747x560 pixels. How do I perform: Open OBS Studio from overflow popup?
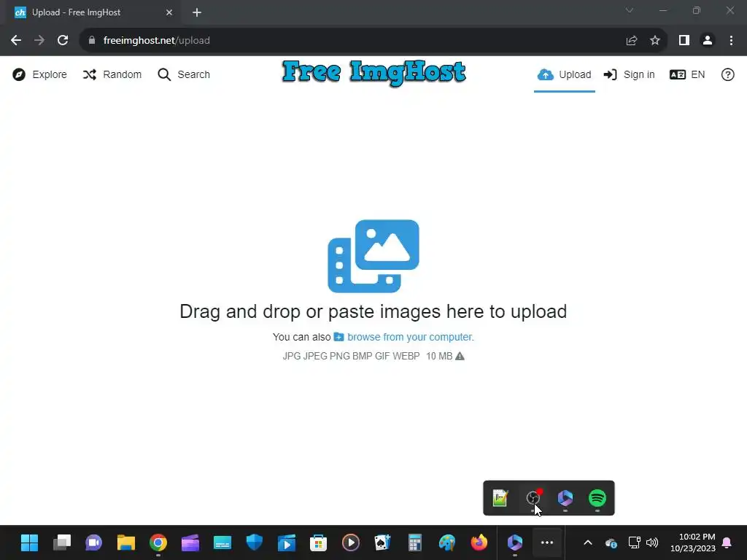pyautogui.click(x=533, y=498)
